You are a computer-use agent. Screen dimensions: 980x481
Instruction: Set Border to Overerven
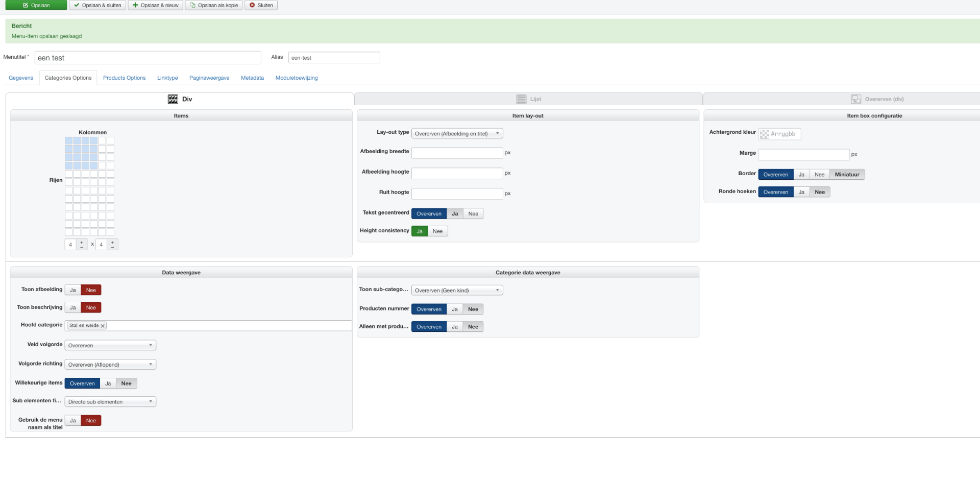point(776,175)
